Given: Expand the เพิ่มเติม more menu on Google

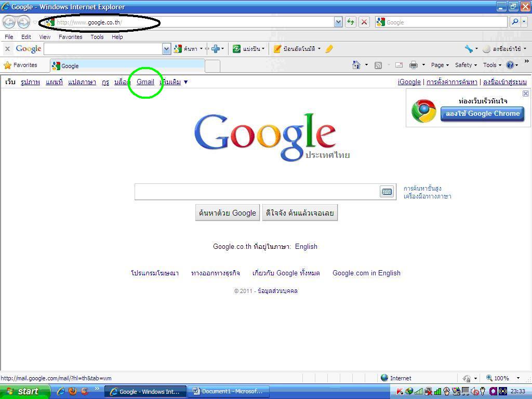Looking at the screenshot, I should 174,82.
